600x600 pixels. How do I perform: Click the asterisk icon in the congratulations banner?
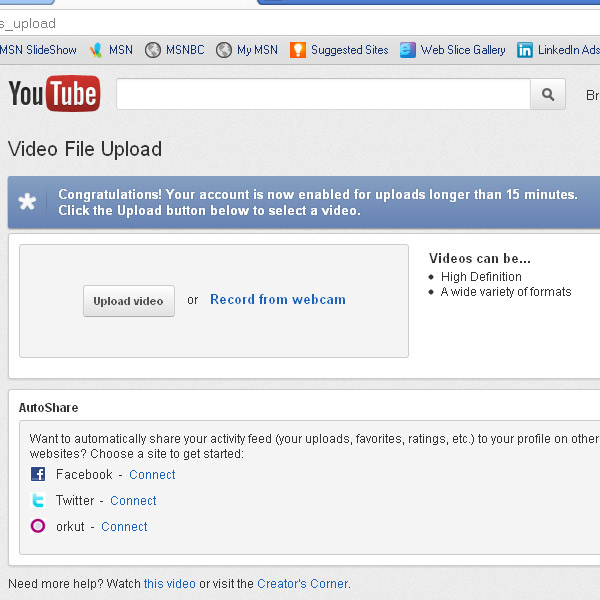[27, 202]
